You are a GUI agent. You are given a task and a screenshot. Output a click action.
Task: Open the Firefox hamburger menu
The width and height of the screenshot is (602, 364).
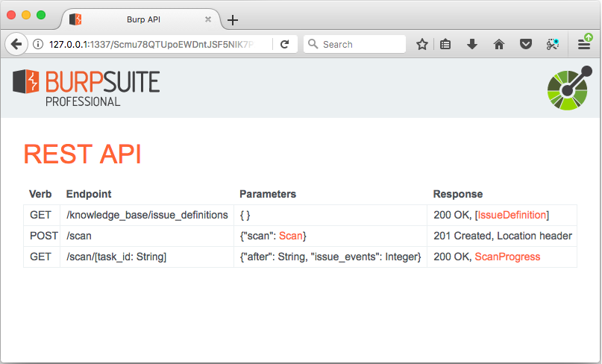point(584,45)
